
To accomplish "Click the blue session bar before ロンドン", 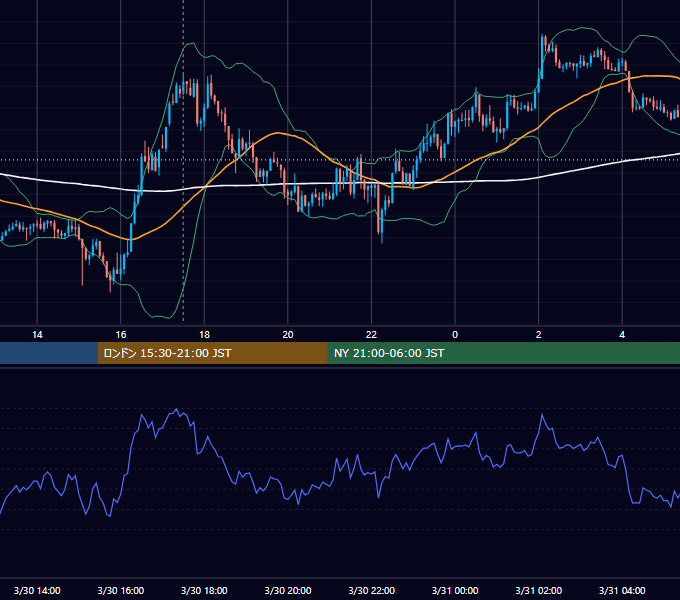I will tap(49, 353).
